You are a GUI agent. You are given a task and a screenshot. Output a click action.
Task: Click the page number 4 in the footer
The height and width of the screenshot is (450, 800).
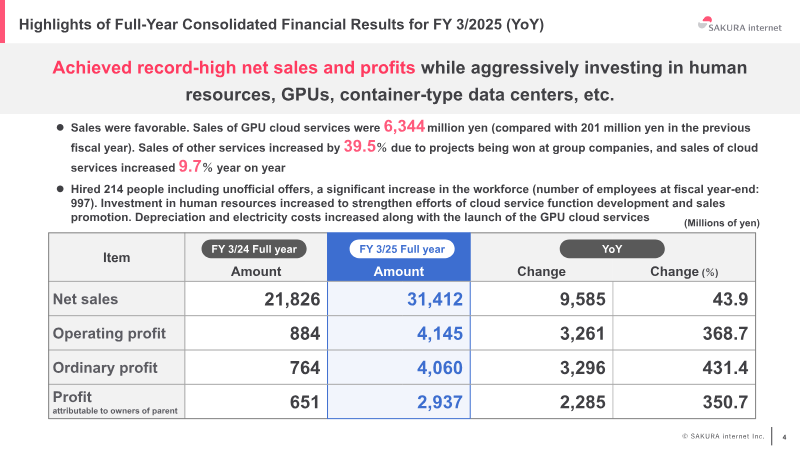[x=784, y=436]
